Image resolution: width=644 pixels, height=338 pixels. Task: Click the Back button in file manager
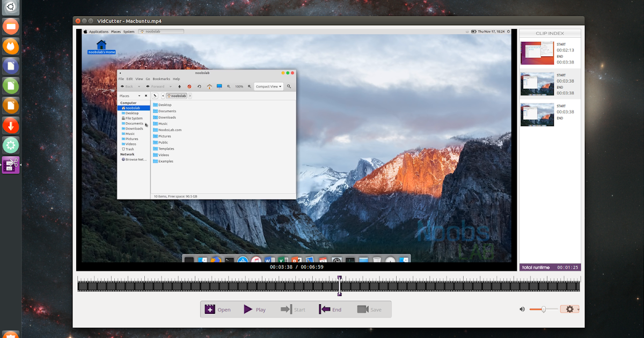click(127, 86)
